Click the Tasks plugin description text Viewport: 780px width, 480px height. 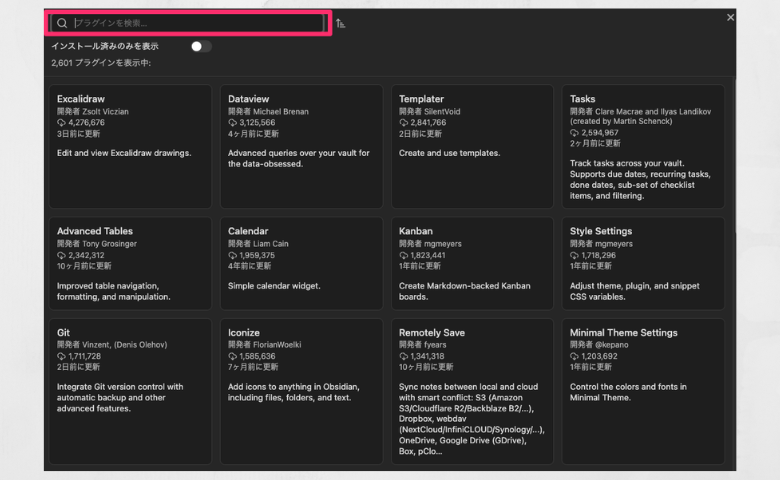[640, 180]
